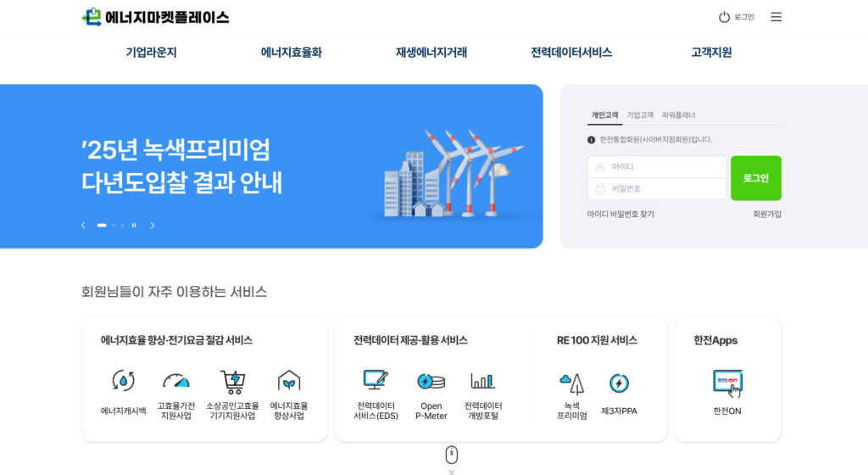Image resolution: width=868 pixels, height=475 pixels.
Task: Switch to the 파워플래너 login tab
Action: (x=678, y=115)
